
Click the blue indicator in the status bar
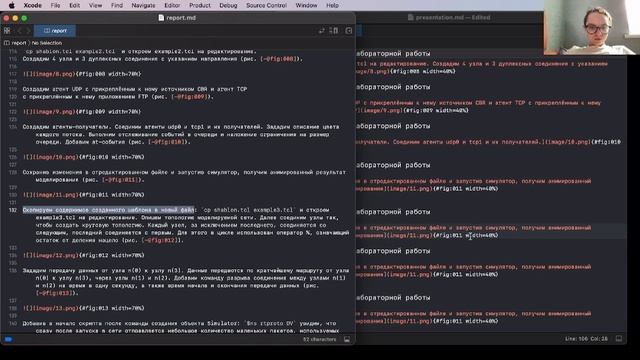(8, 339)
